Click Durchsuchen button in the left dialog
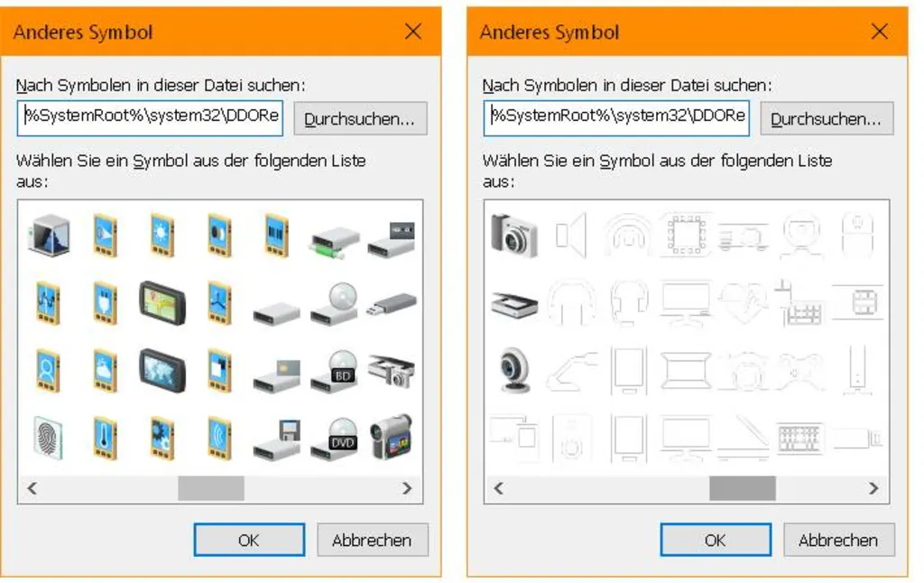The height and width of the screenshot is (583, 924). (x=360, y=119)
